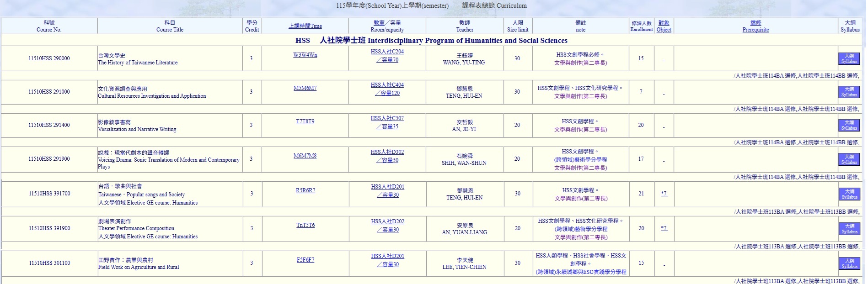Viewport: 868px width, 284px height.
Task: Open time slot R5R6R7
Action: coord(305,190)
